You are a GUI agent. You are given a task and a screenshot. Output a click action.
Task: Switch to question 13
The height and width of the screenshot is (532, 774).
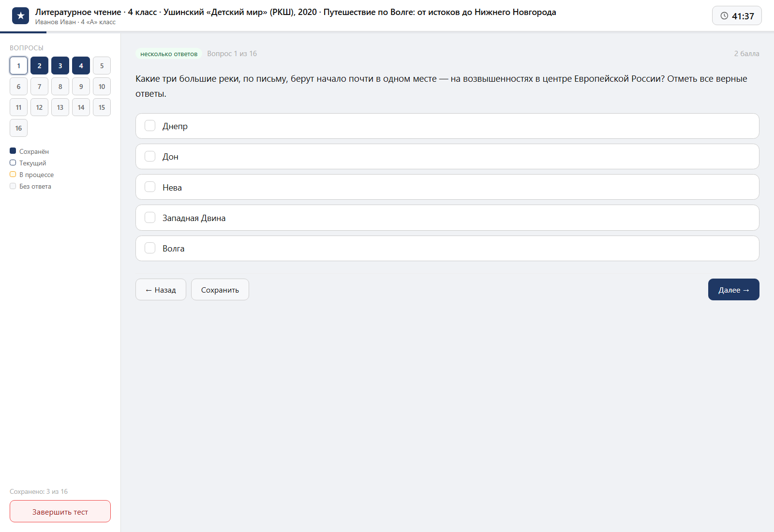point(60,107)
